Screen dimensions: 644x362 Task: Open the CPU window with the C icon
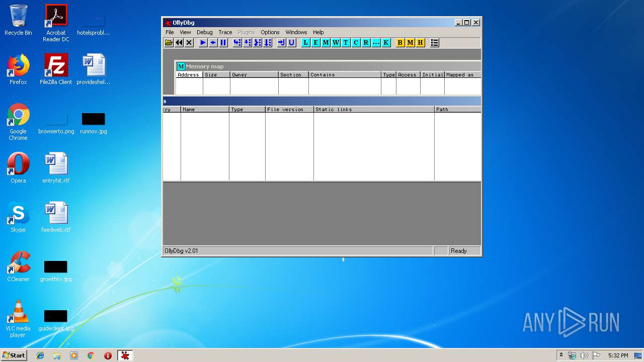tap(356, 43)
